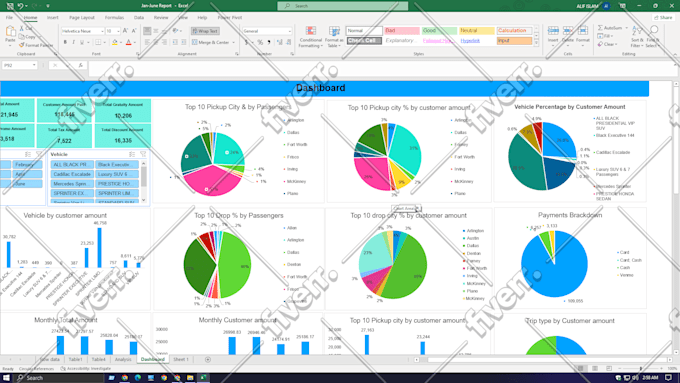Screen dimensions: 680x383
Task: Click the Increase Indent icon
Action: pos(183,42)
